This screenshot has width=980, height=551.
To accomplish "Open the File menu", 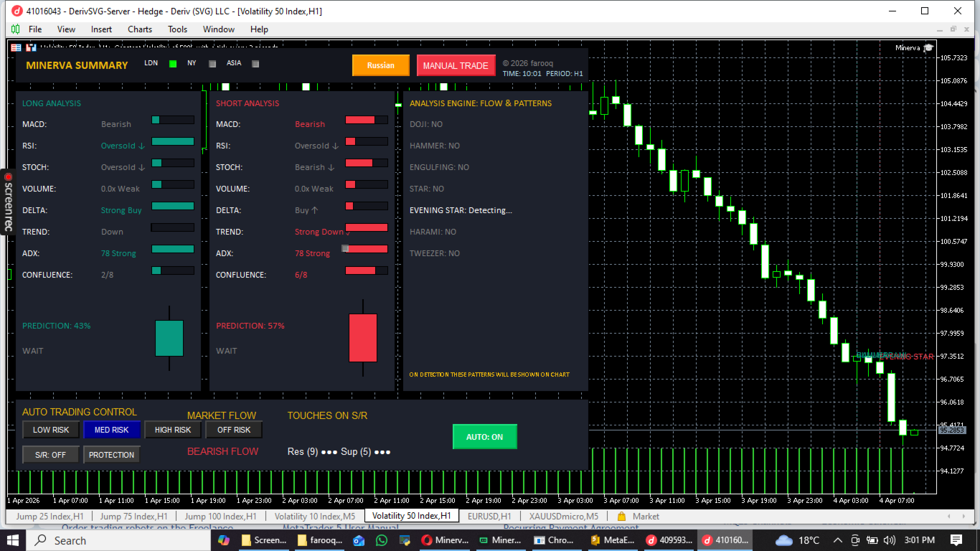I will click(x=35, y=29).
